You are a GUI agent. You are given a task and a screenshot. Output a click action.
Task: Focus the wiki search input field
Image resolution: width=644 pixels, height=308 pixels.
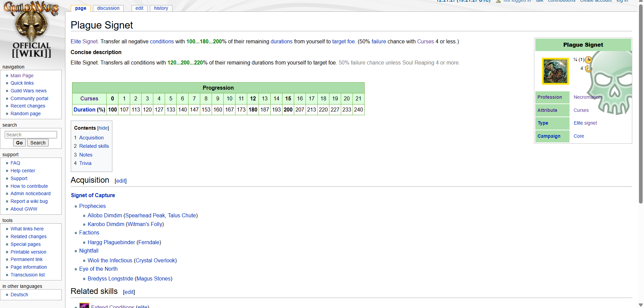click(31, 135)
